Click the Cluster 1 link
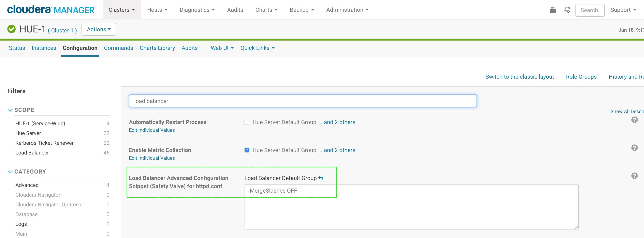This screenshot has height=238, width=644. (x=62, y=30)
